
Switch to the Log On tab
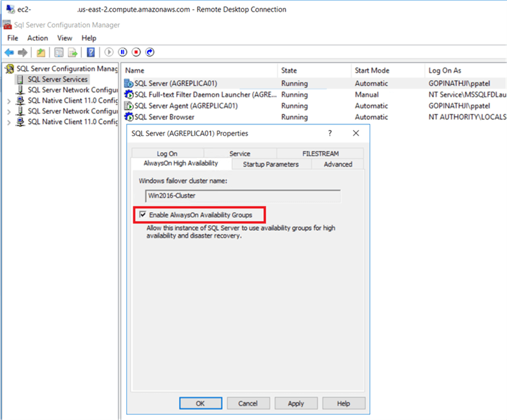click(167, 153)
